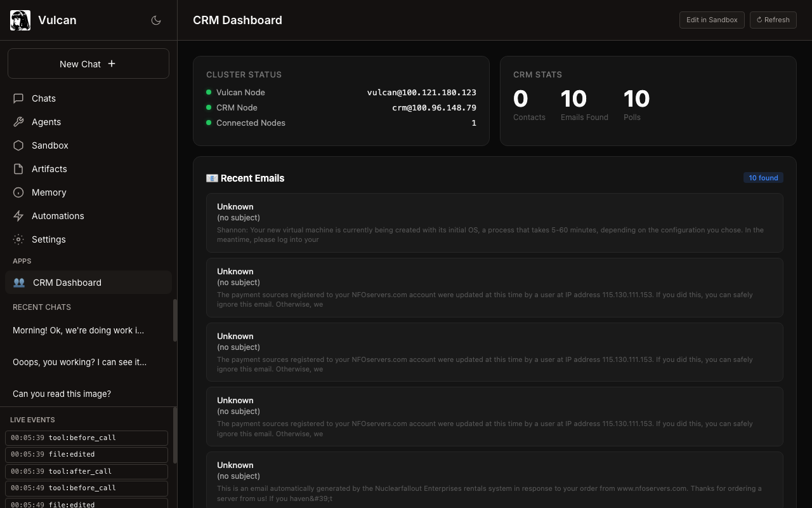
Task: Click the Memory circle icon
Action: [18, 192]
